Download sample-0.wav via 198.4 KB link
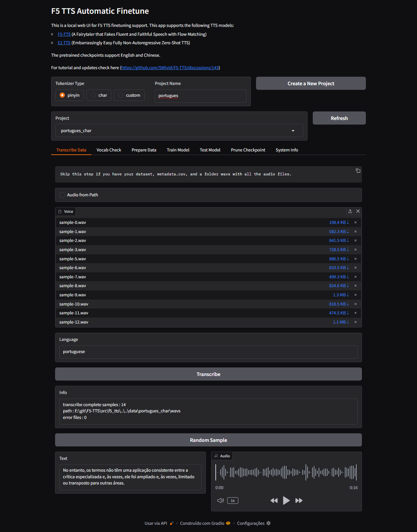Screen dimensions: 417x532 [x=339, y=223]
